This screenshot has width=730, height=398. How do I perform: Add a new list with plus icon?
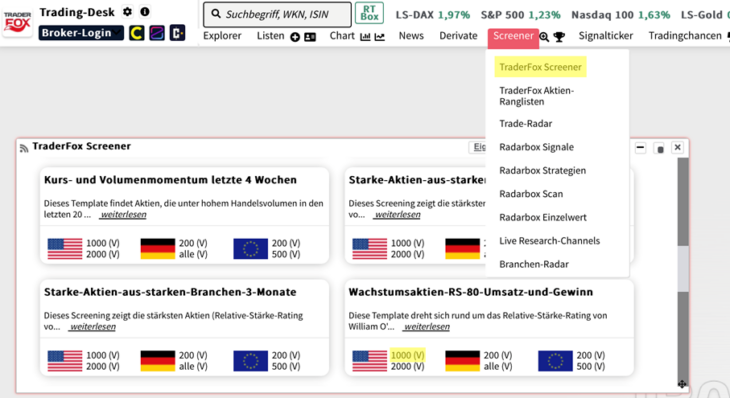[295, 37]
